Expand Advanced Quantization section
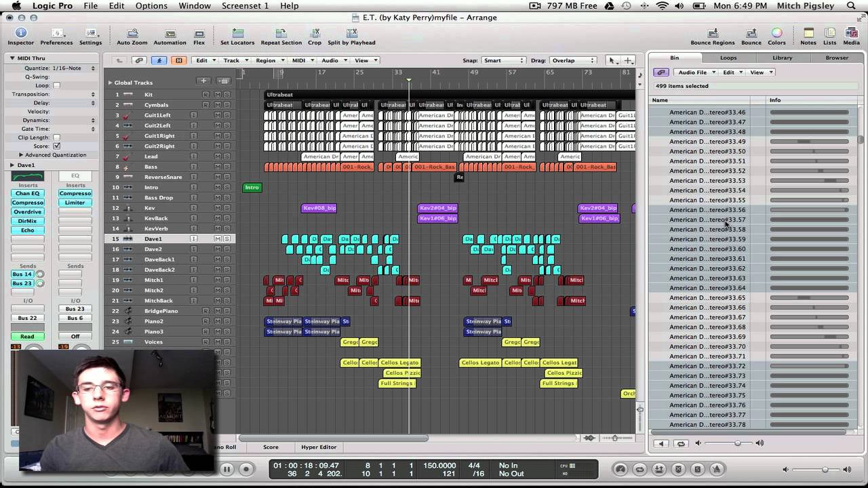868x488 pixels. [x=21, y=155]
